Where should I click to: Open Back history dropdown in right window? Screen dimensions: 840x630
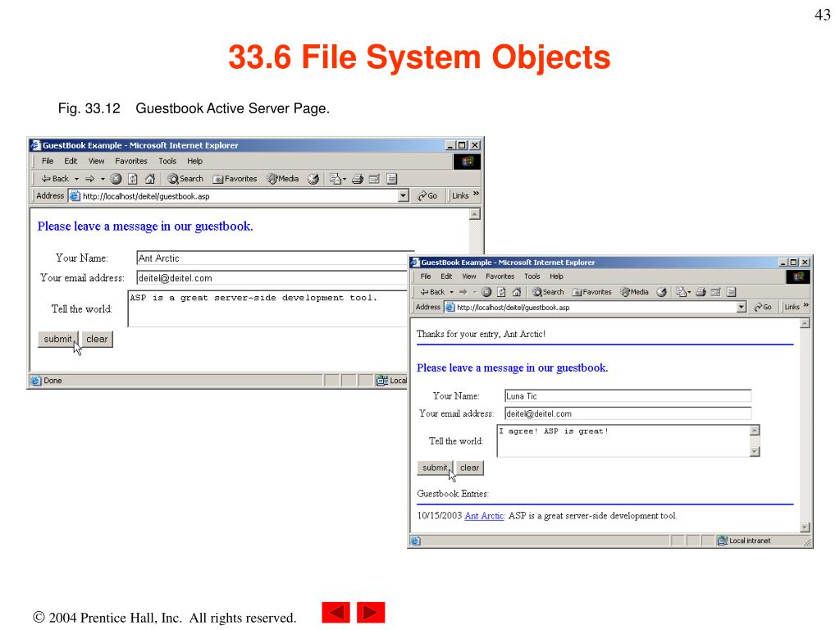(452, 292)
